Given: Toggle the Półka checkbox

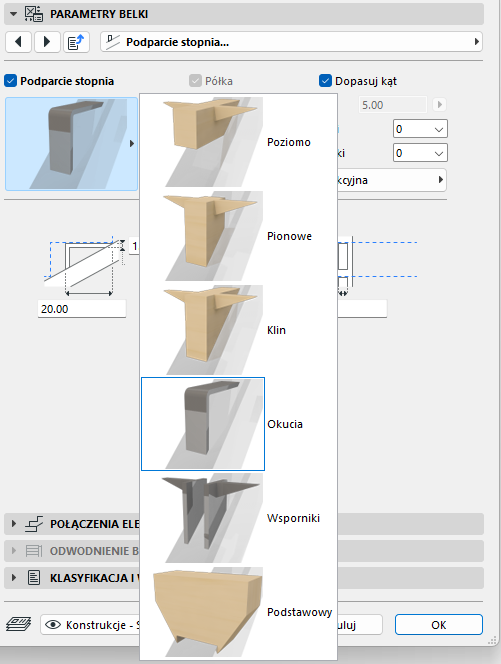Looking at the screenshot, I should 195,81.
